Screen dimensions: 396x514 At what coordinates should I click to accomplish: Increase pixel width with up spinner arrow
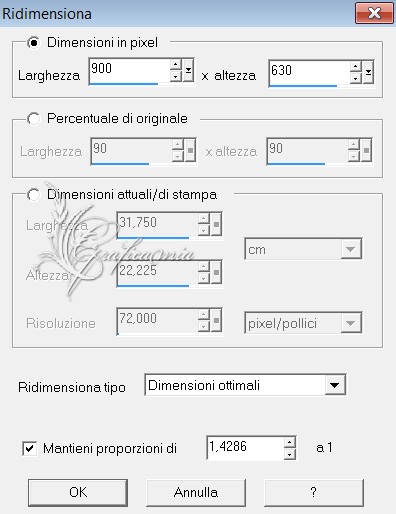[x=176, y=64]
